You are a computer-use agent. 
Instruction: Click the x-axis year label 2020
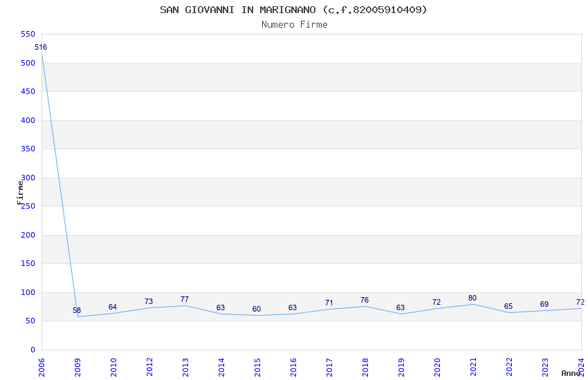[x=438, y=368]
